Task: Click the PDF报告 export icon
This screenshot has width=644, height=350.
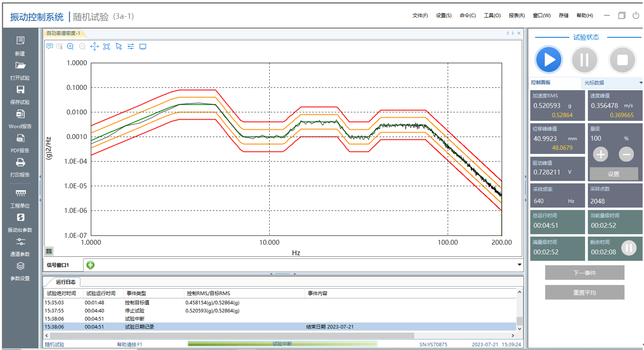Action: pyautogui.click(x=20, y=139)
